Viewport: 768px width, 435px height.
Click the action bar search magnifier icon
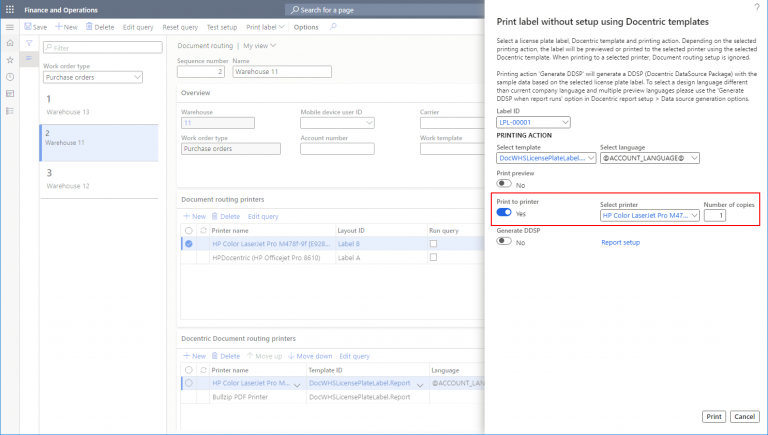(333, 27)
